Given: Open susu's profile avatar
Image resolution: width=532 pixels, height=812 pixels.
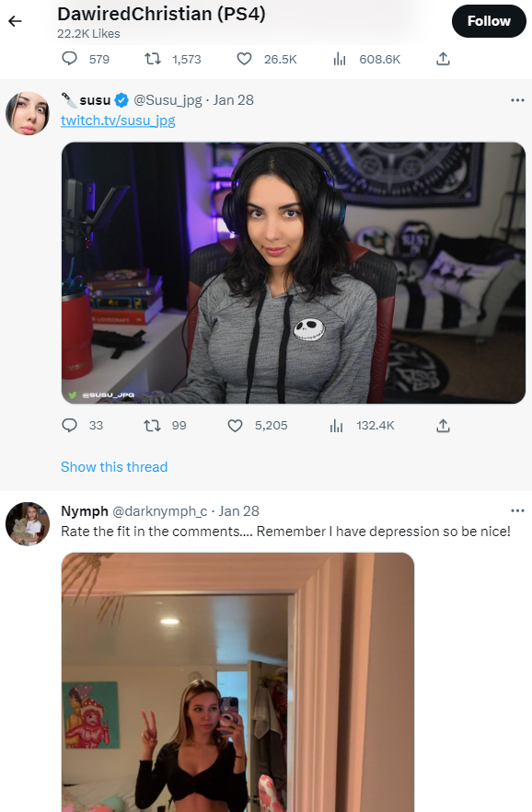Looking at the screenshot, I should [x=28, y=113].
